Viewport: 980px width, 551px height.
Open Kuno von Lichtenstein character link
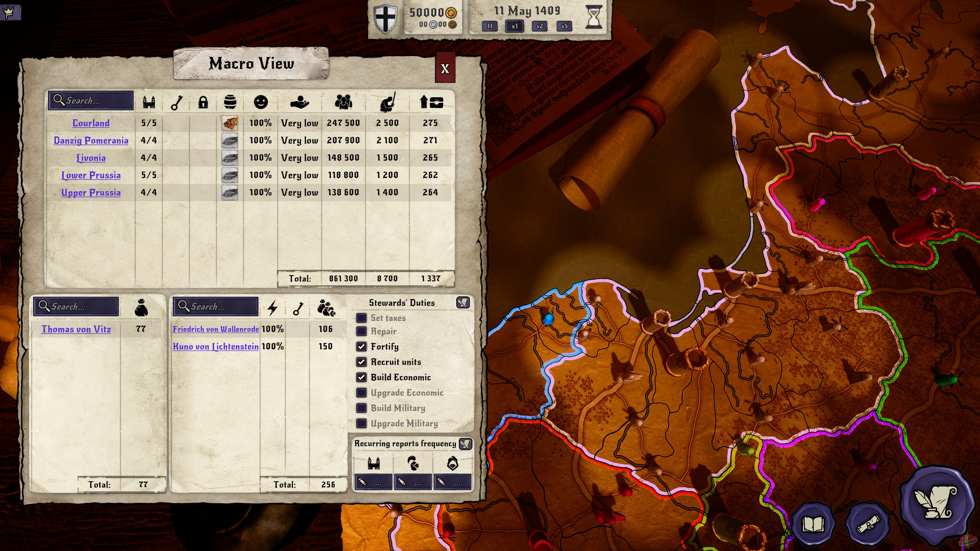tap(215, 346)
